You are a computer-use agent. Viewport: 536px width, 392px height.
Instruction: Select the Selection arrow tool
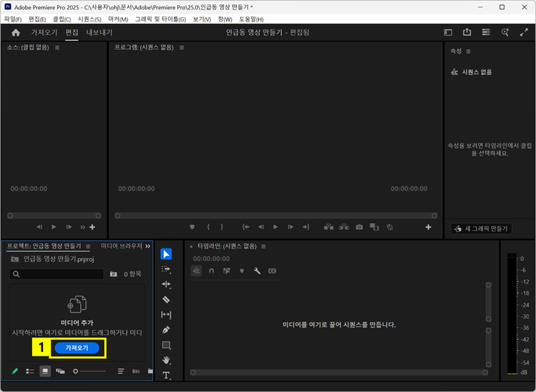[166, 254]
